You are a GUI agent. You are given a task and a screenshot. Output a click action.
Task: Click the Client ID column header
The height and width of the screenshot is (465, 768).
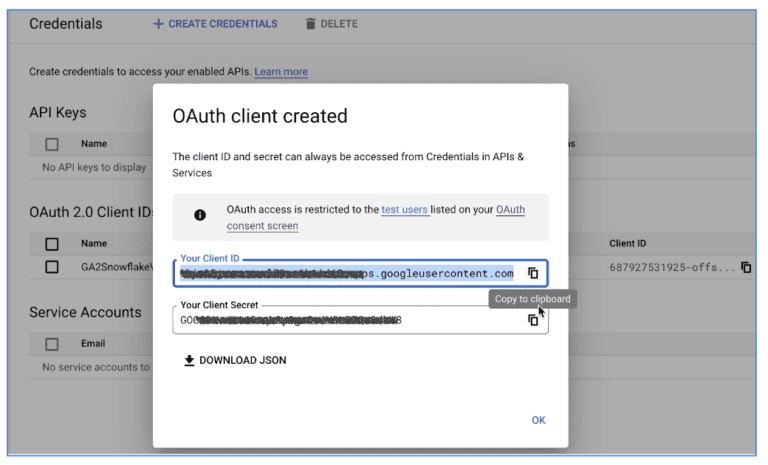click(x=627, y=244)
